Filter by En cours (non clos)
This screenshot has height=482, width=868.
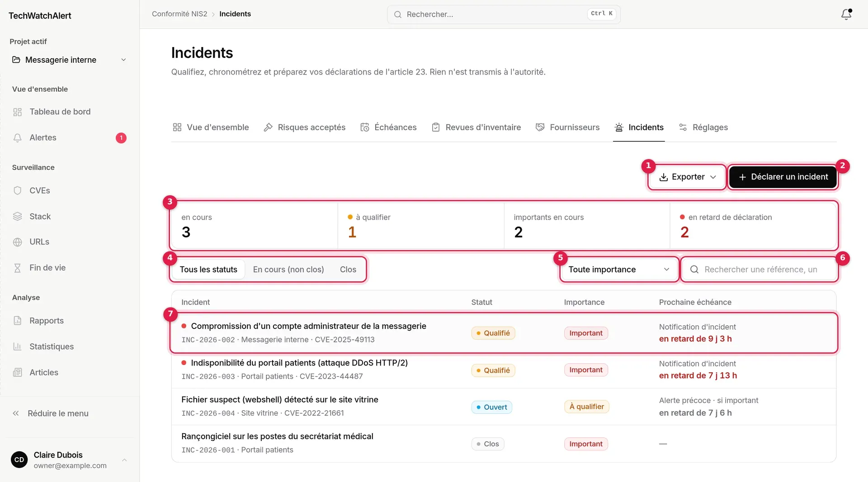point(288,270)
